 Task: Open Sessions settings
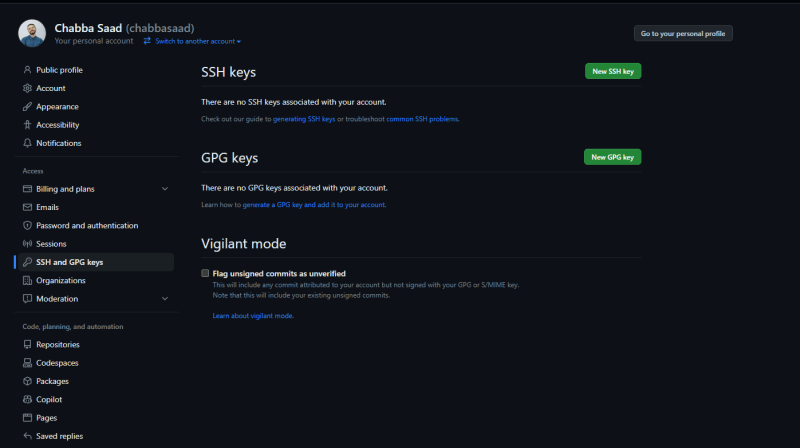(51, 244)
